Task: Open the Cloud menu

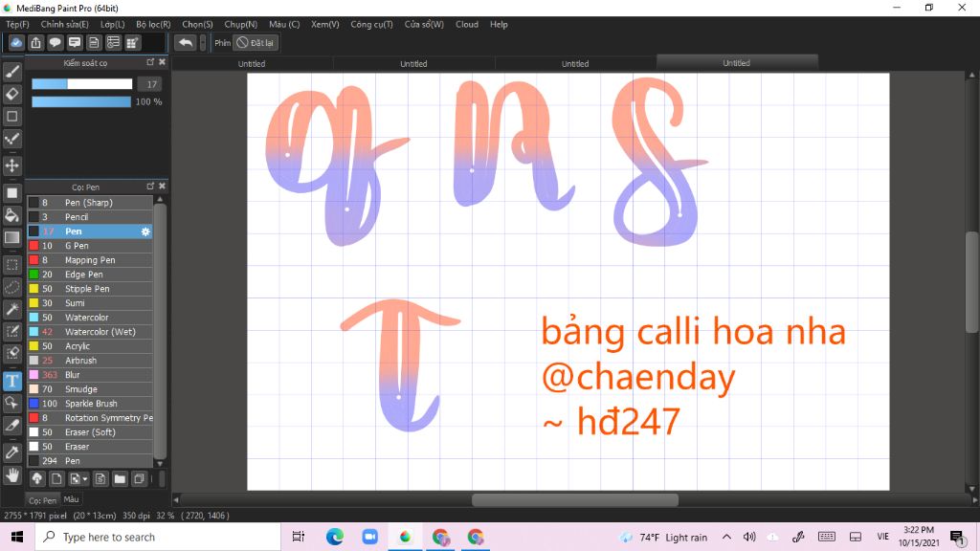Action: coord(467,24)
